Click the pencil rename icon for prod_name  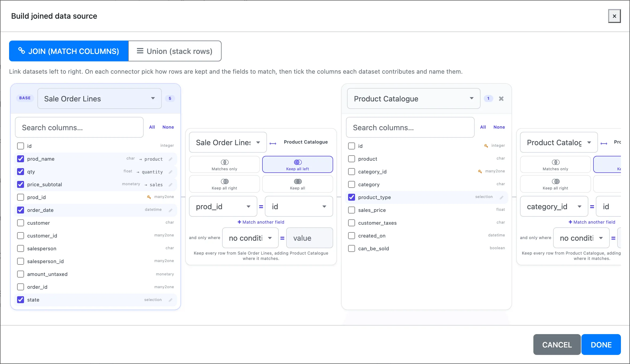[x=170, y=159]
